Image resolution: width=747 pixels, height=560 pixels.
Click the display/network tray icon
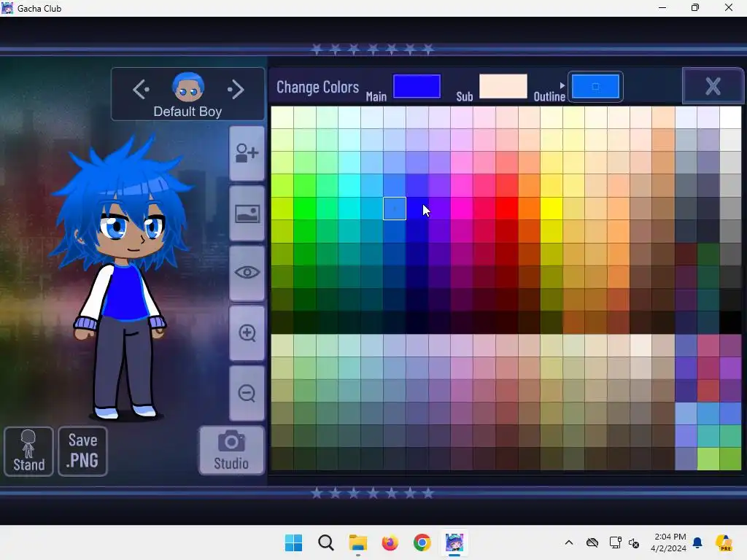pyautogui.click(x=615, y=542)
